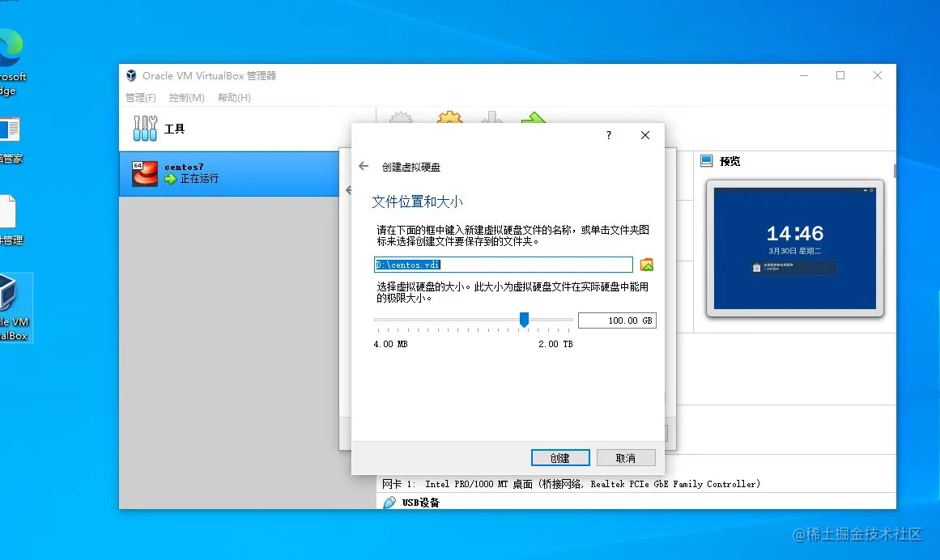This screenshot has width=940, height=560.
Task: Click the 网卡 1 Intel PRO/1000 text
Action: [x=571, y=484]
